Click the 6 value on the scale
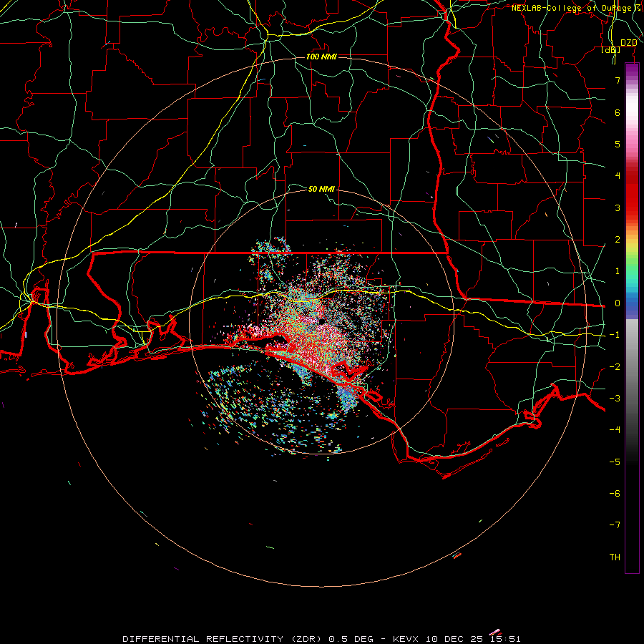 (618, 112)
